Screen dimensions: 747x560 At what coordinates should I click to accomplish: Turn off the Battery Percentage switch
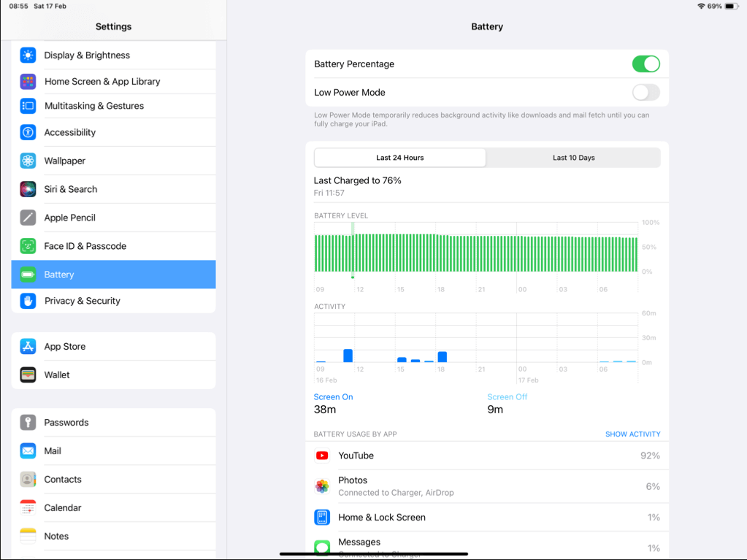tap(646, 64)
